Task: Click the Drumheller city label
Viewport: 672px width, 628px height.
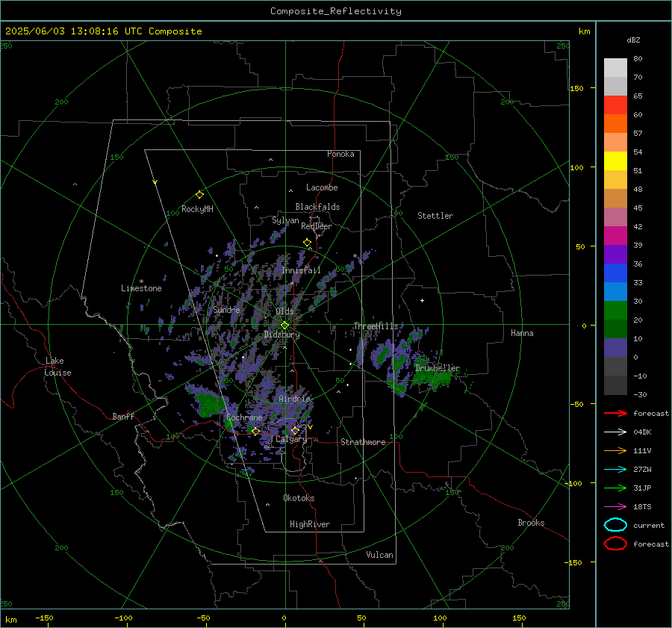Action: click(437, 368)
